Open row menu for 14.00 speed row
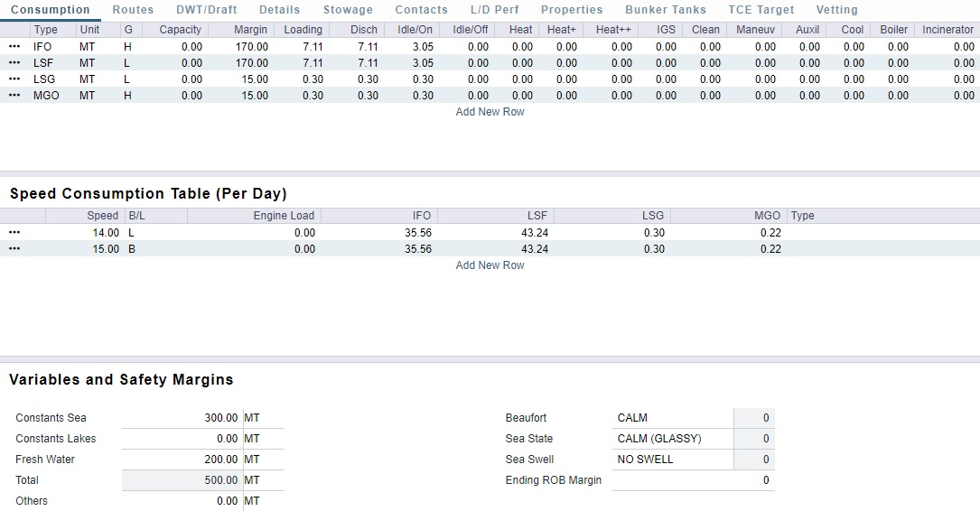 click(x=14, y=233)
